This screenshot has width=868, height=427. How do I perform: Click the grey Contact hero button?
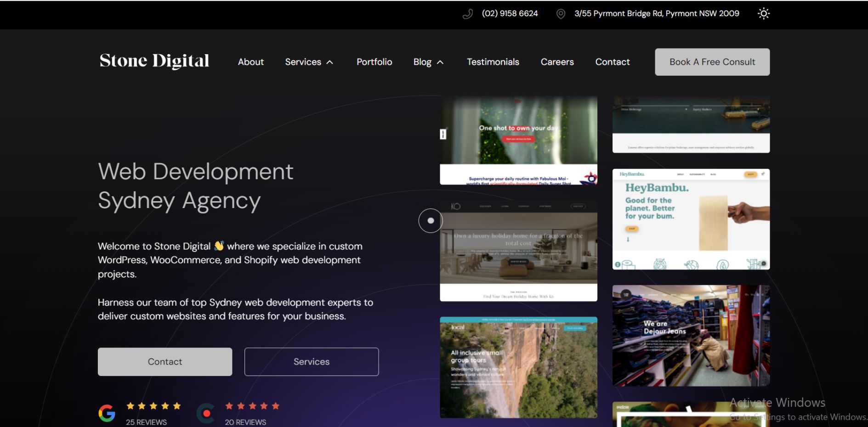pyautogui.click(x=165, y=362)
